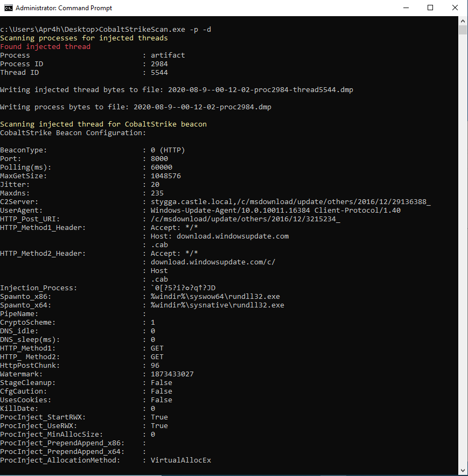This screenshot has height=476, width=468.
Task: Click BeaconType value '0 (HTTP)'
Action: coord(168,150)
